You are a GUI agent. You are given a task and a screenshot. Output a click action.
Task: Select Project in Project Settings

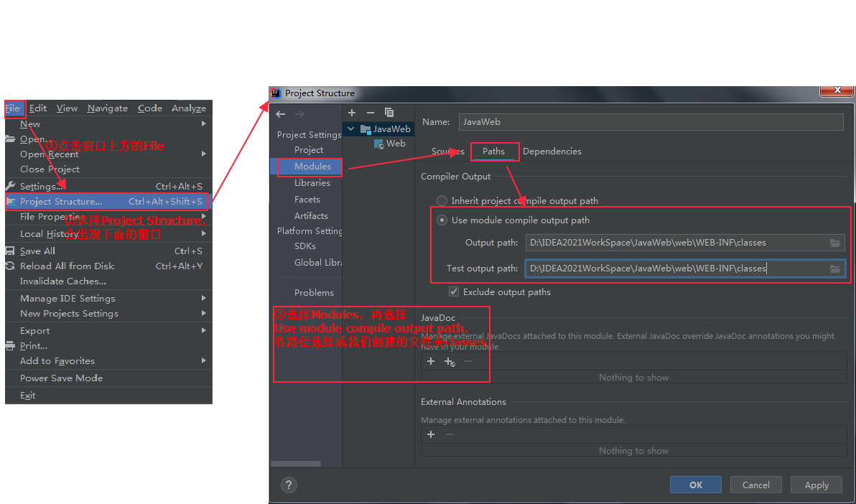coord(309,149)
